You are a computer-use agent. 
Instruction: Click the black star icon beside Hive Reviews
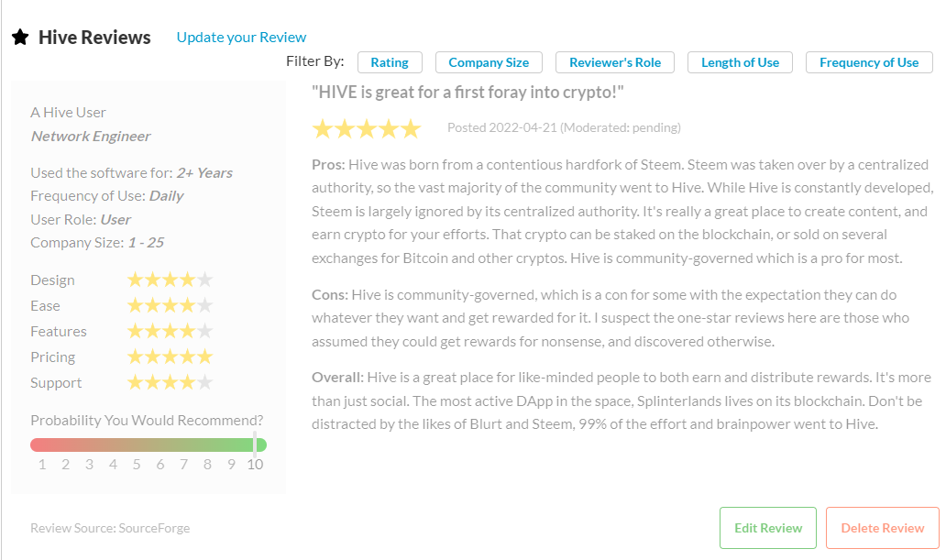click(x=20, y=38)
